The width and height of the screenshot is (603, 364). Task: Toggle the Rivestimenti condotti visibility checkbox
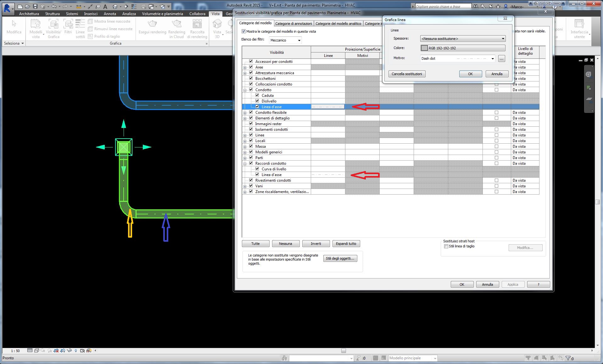(x=251, y=180)
